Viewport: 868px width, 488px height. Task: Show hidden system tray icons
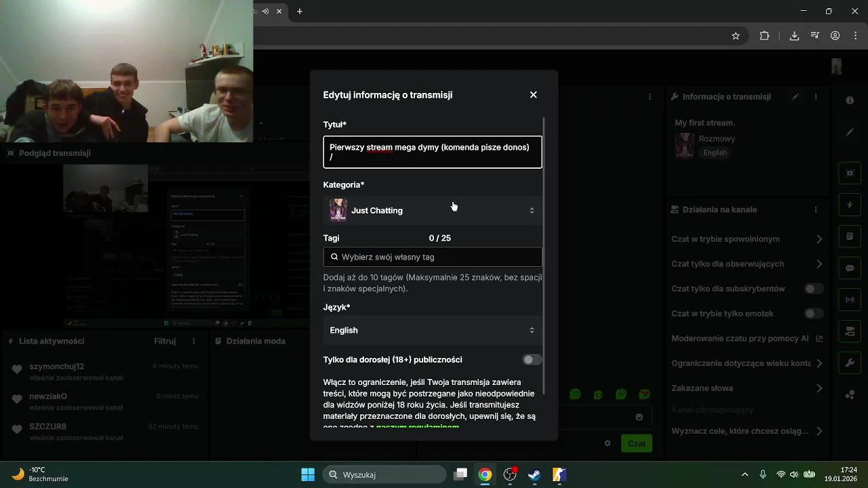tap(745, 474)
